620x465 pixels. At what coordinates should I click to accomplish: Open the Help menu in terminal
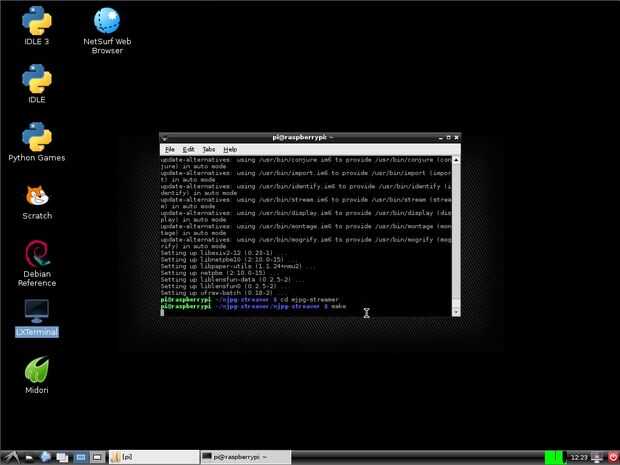[x=230, y=149]
